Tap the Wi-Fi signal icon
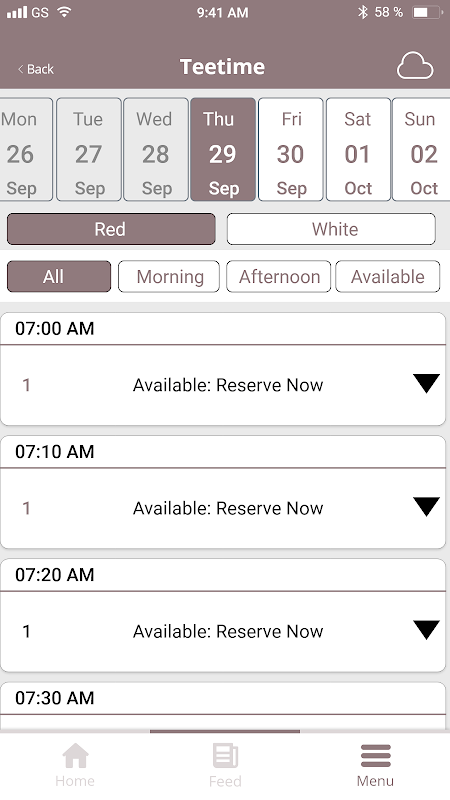Image resolution: width=450 pixels, height=800 pixels. [64, 11]
